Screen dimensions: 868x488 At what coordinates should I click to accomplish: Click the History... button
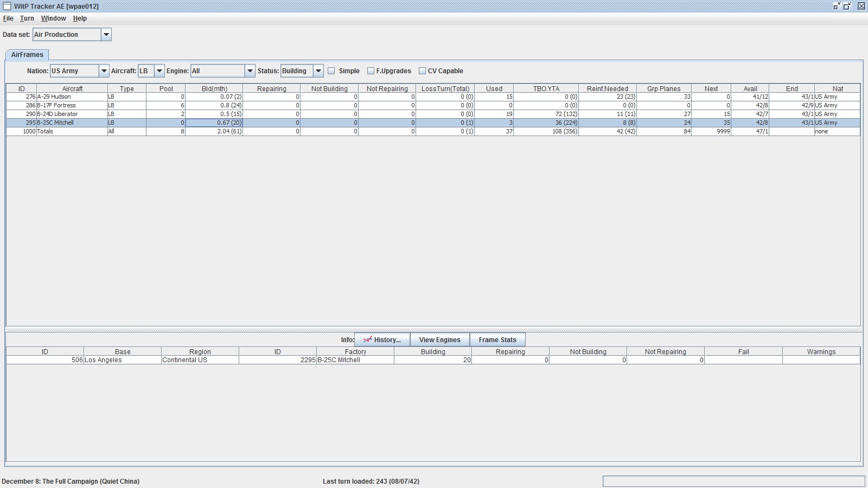pyautogui.click(x=382, y=340)
